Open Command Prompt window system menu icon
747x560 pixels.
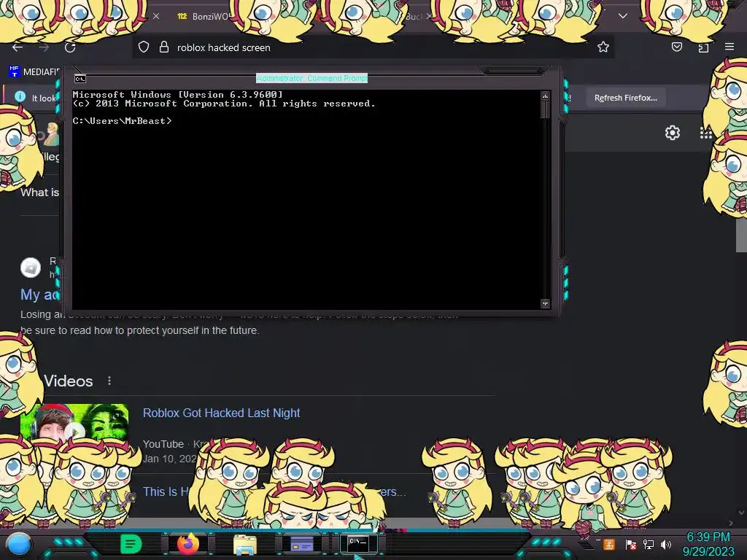coord(80,79)
